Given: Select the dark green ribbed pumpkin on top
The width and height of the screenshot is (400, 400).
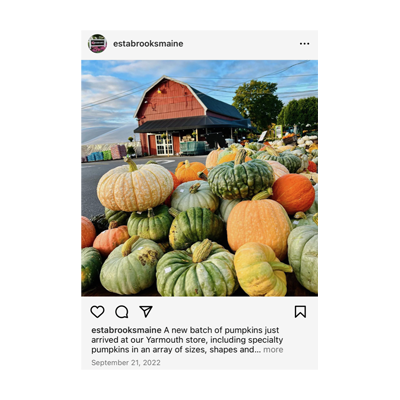Looking at the screenshot, I should [x=241, y=178].
